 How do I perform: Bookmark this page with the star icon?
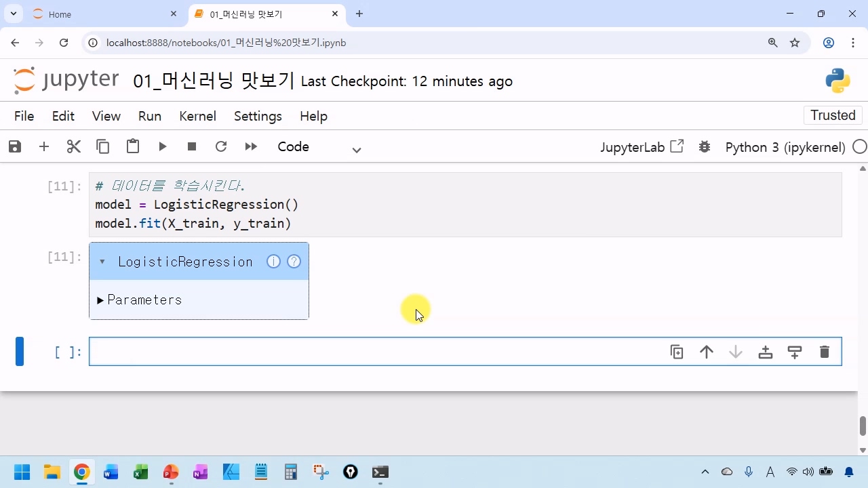coord(795,43)
